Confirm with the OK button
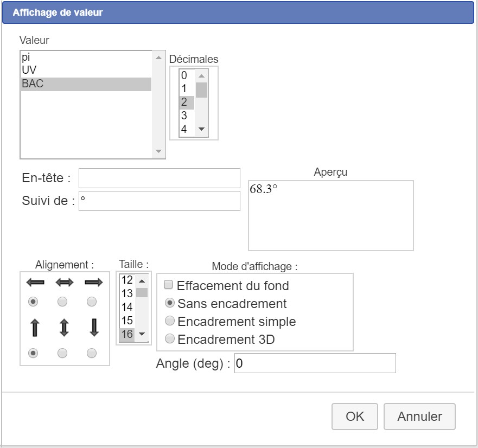478x448 pixels. coord(355,417)
